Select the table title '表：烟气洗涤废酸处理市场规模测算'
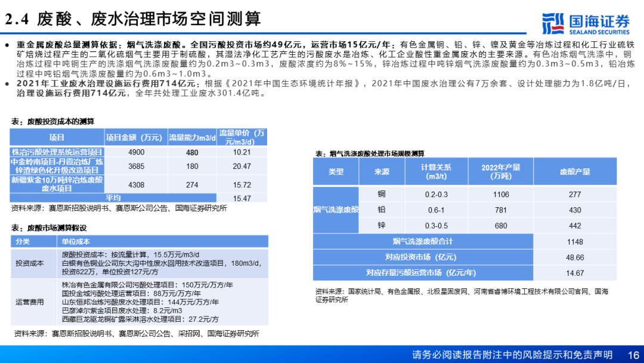The height and width of the screenshot is (363, 644). pos(370,153)
